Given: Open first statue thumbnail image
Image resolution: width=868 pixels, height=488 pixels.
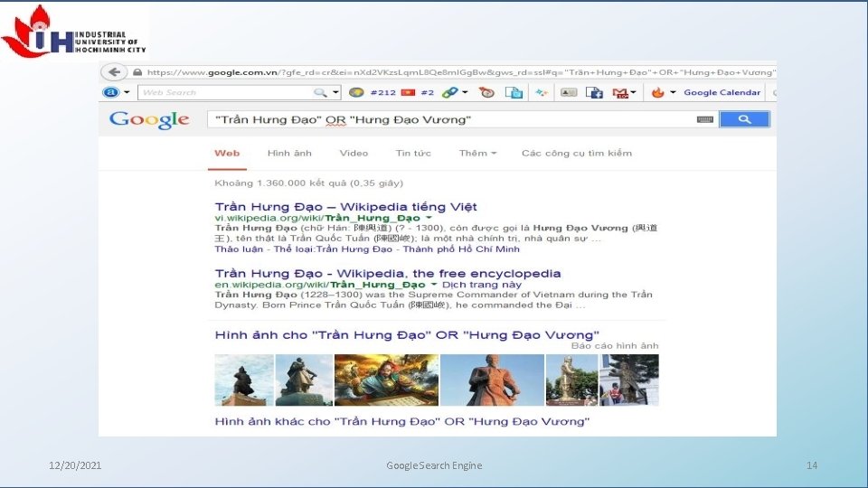Looking at the screenshot, I should pyautogui.click(x=244, y=380).
